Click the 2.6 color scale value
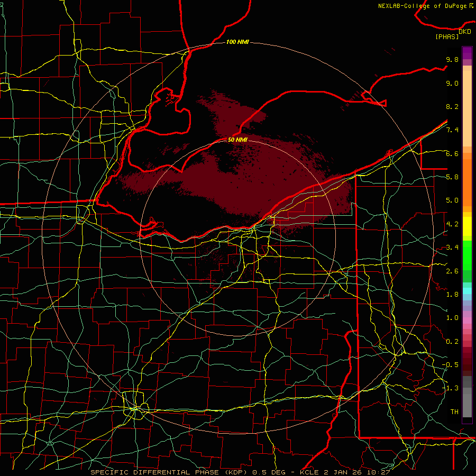The height and width of the screenshot is (476, 476). [452, 271]
